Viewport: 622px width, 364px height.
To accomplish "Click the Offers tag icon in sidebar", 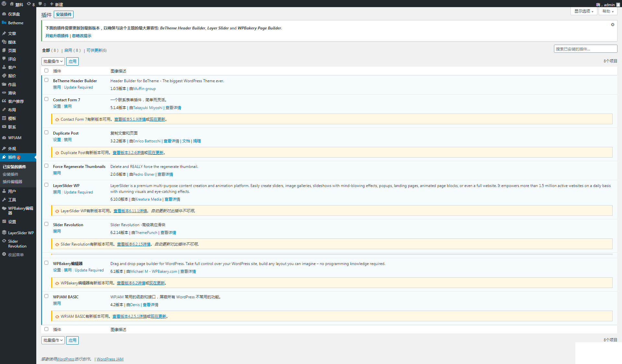I will click(4, 76).
